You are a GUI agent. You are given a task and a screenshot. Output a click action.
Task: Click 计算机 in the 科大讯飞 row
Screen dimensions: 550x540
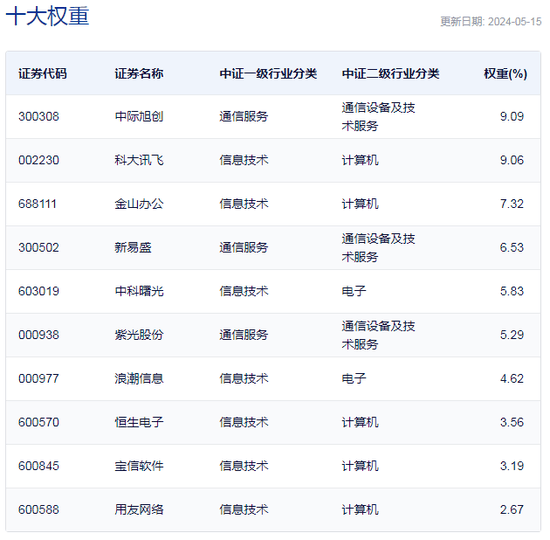pos(360,160)
